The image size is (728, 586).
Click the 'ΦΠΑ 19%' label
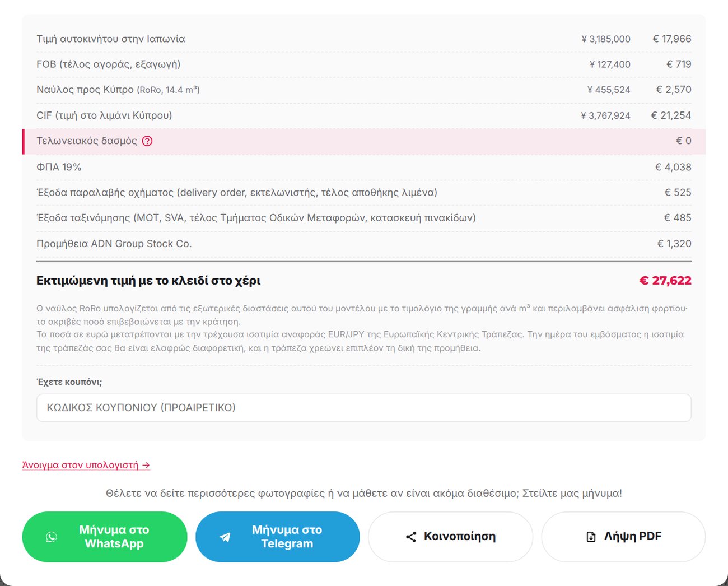[59, 167]
